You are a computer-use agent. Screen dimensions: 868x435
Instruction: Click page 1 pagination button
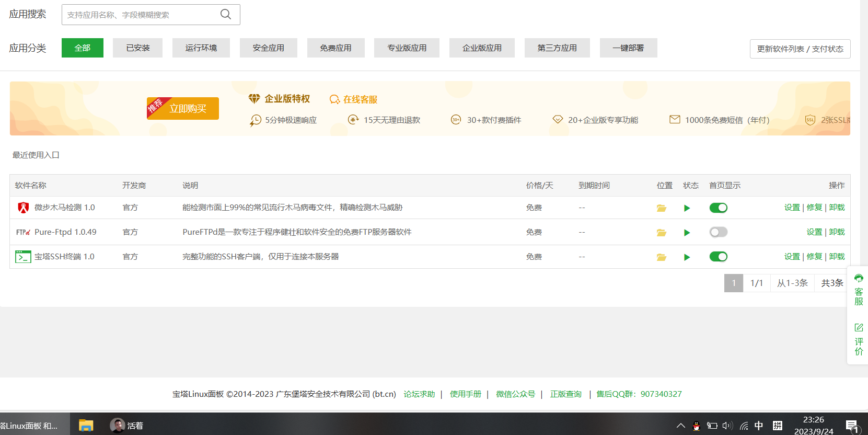pyautogui.click(x=734, y=283)
